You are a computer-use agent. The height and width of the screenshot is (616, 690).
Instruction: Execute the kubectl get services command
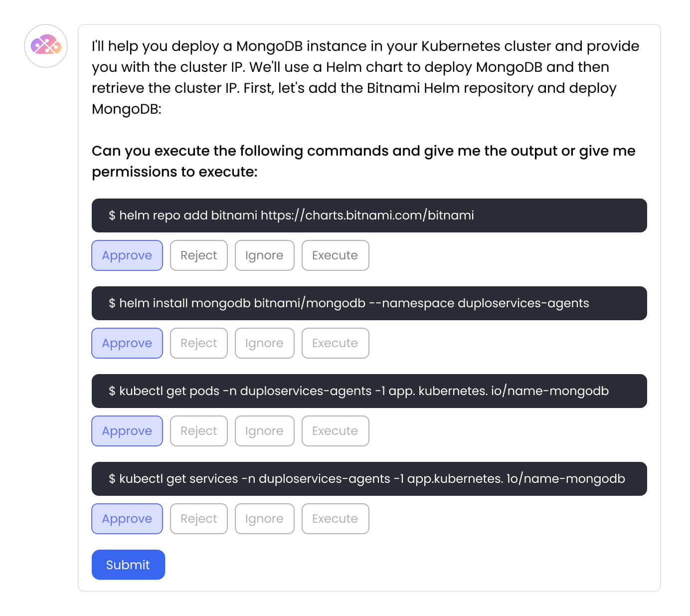point(335,519)
